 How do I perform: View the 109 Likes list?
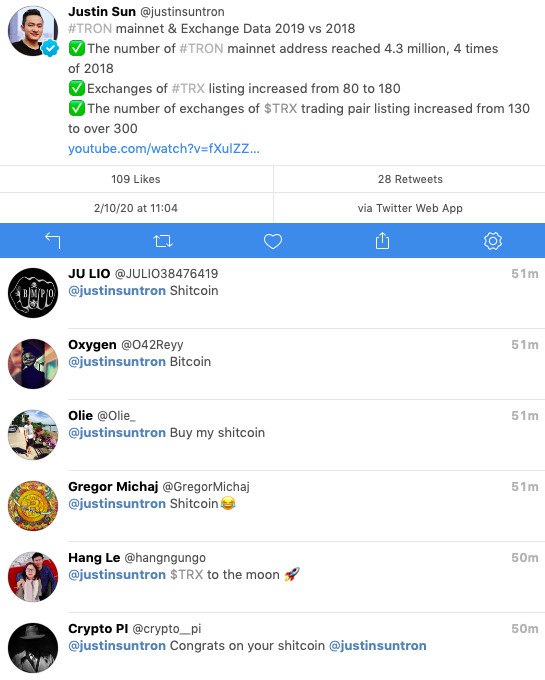[136, 179]
